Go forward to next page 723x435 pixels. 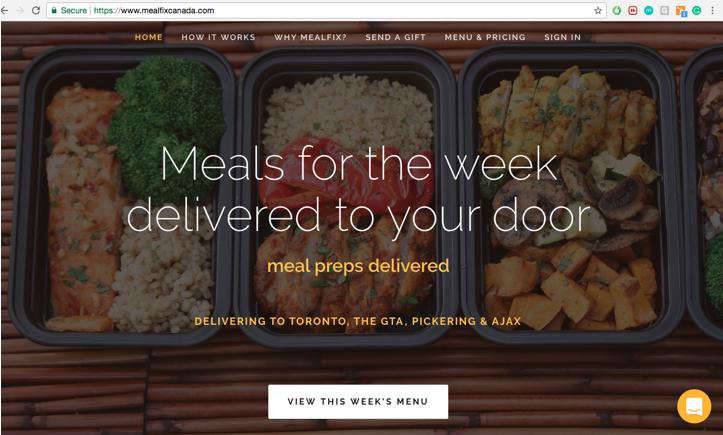coord(20,10)
